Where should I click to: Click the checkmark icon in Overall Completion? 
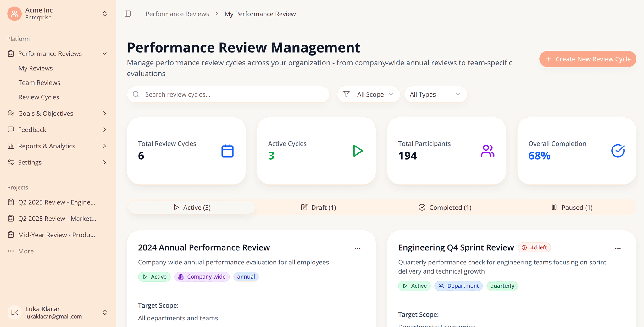coord(618,151)
